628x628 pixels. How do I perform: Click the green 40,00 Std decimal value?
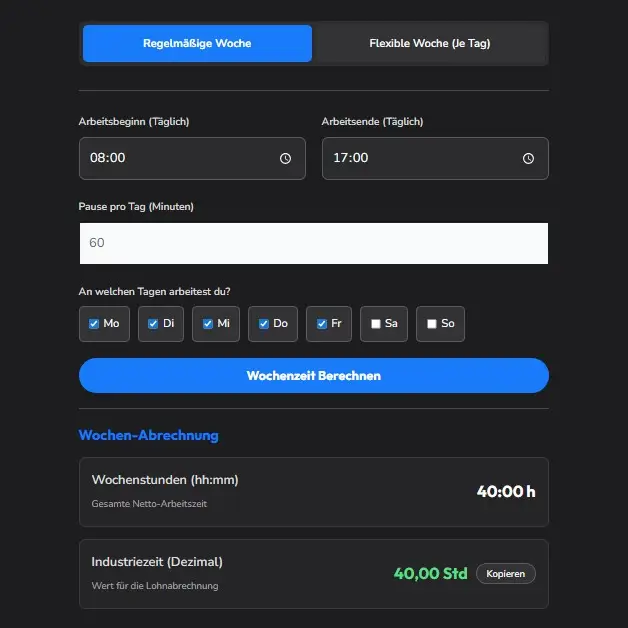tap(430, 574)
